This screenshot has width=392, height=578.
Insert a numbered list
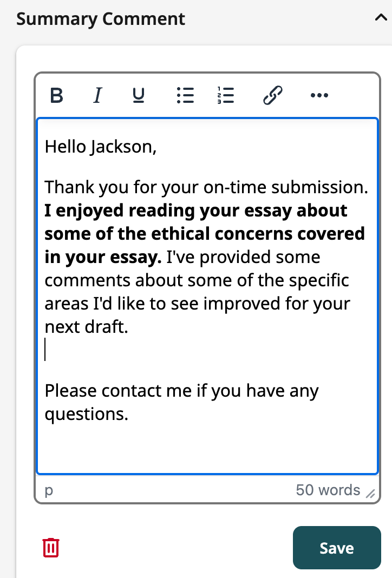pyautogui.click(x=226, y=95)
